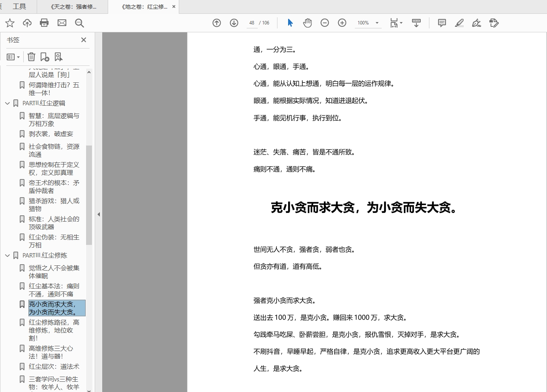Image resolution: width=547 pixels, height=392 pixels.
Task: Add a comment with speech bubble icon
Action: click(x=442, y=23)
